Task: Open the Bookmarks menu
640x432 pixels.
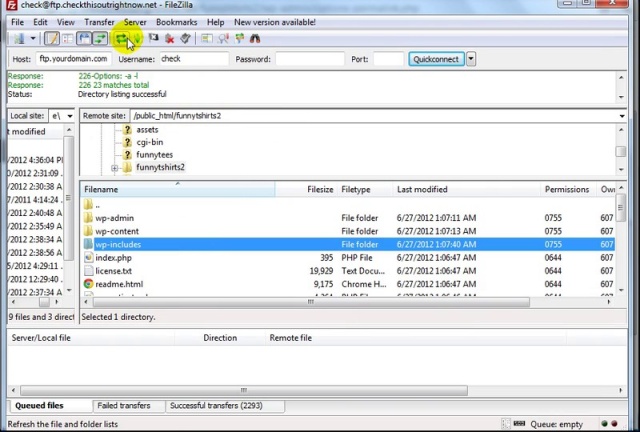Action: pyautogui.click(x=176, y=22)
